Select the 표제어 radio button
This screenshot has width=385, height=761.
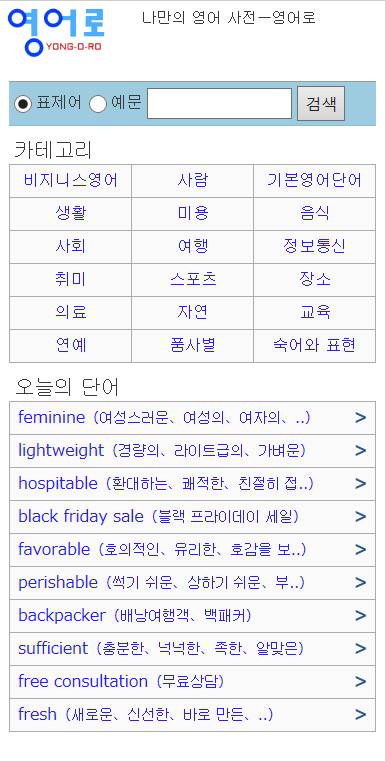click(23, 103)
